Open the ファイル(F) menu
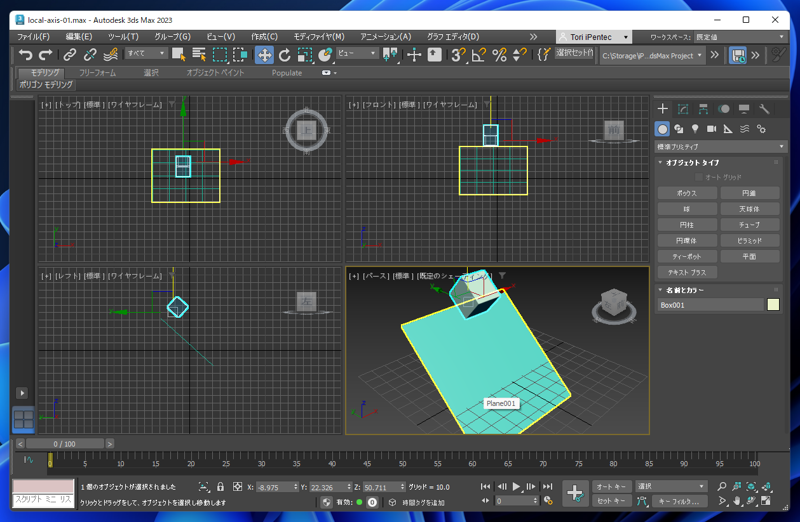Screen dimensions: 800x522 (x=33, y=37)
